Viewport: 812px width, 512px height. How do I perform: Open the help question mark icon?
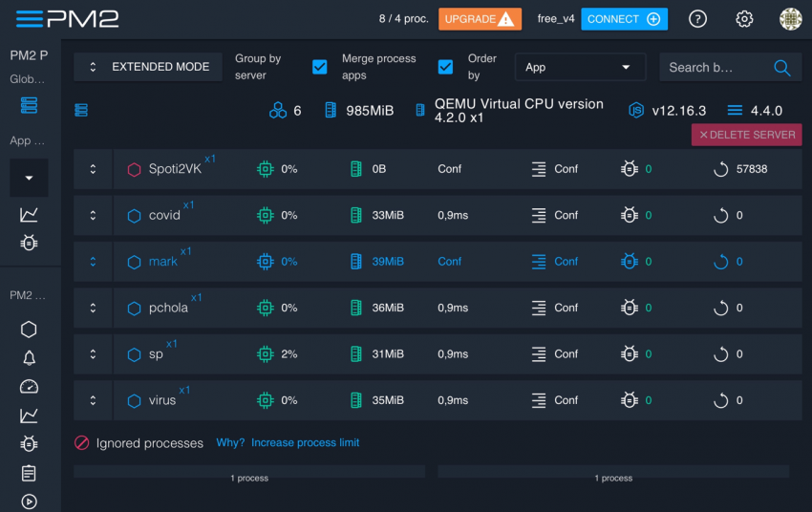pos(698,19)
